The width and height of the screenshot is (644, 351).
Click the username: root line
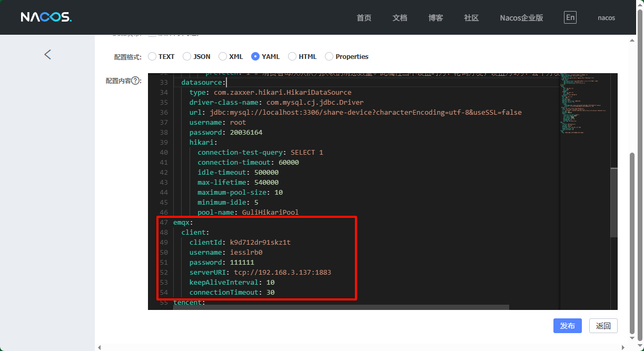coord(217,123)
